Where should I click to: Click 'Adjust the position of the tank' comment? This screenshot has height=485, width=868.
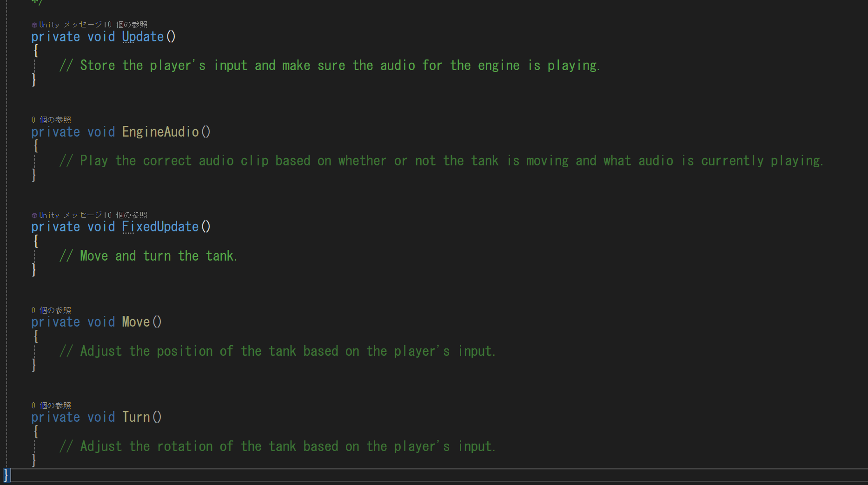coord(278,351)
